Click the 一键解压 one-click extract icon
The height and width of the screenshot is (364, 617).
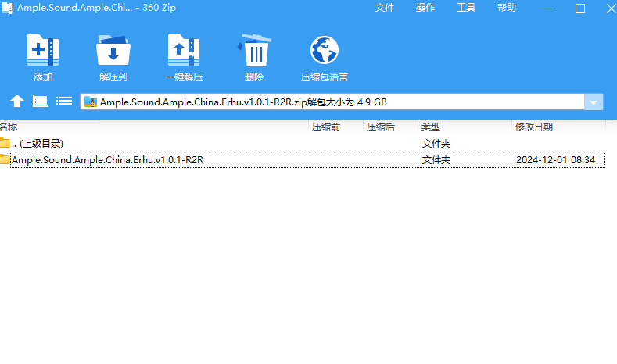183,50
